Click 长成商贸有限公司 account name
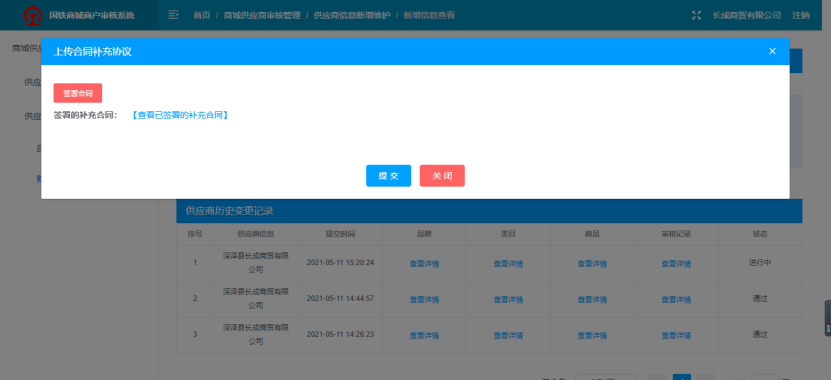This screenshot has height=380, width=831. pyautogui.click(x=747, y=15)
